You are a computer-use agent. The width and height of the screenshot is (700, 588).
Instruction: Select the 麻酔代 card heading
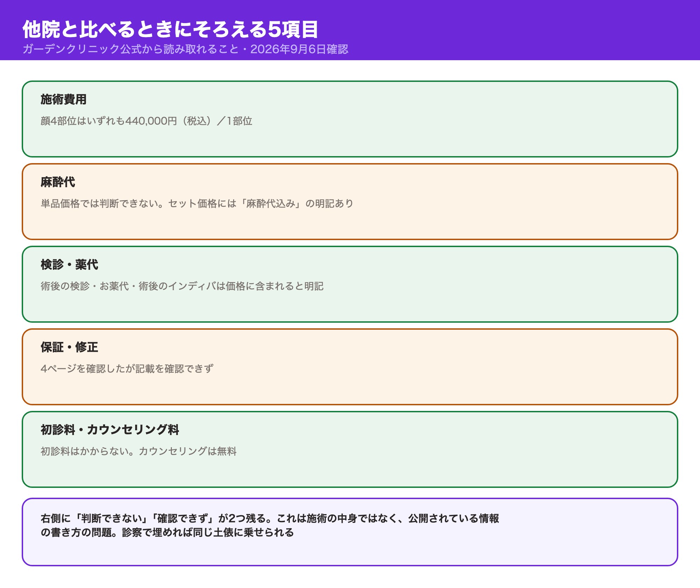coord(58,182)
